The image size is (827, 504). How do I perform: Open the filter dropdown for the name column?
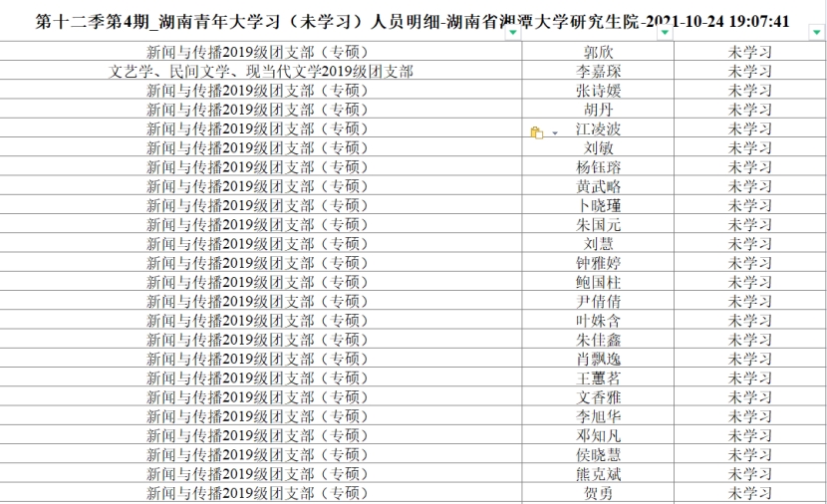[x=665, y=33]
